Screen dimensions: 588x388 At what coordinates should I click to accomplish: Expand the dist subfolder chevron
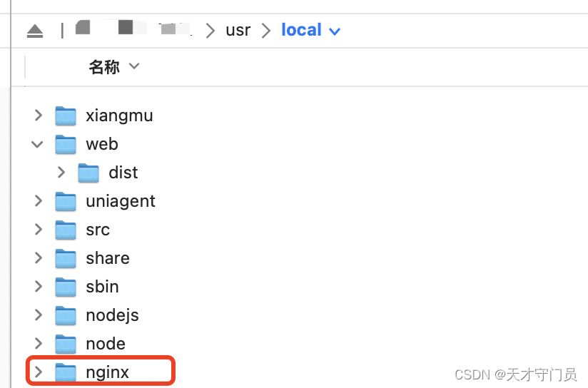point(61,173)
